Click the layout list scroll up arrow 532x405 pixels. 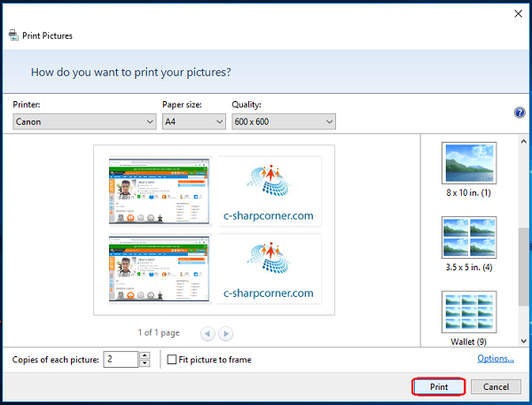tap(523, 141)
